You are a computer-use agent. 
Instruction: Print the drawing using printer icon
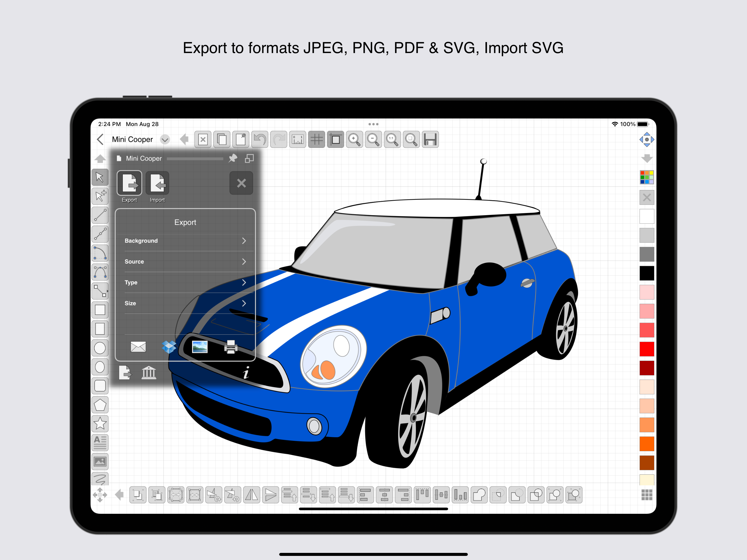(x=231, y=347)
